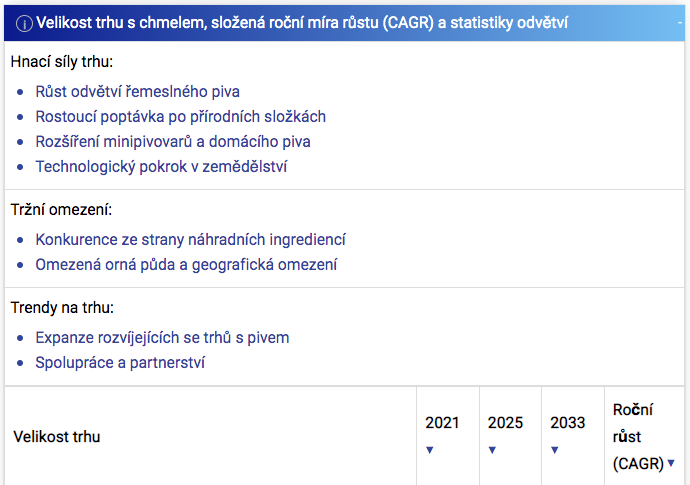Click Konkurence ze strany náhradních ingrediencí
The image size is (690, 485).
click(190, 240)
